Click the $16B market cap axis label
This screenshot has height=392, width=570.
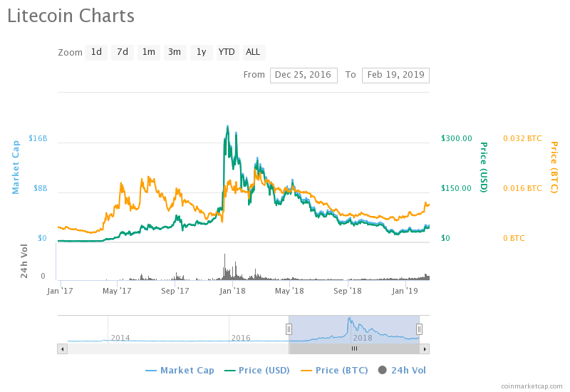pyautogui.click(x=38, y=138)
